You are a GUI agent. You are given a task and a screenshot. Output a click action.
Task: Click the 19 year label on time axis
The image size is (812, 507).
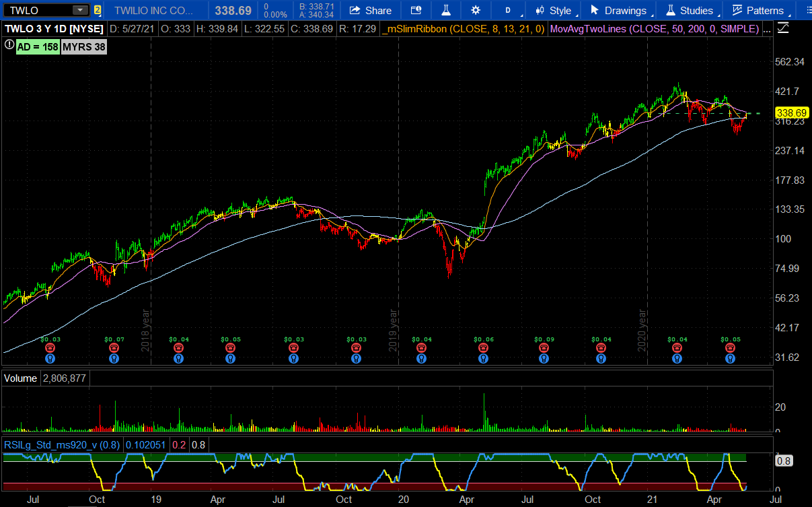tap(155, 500)
